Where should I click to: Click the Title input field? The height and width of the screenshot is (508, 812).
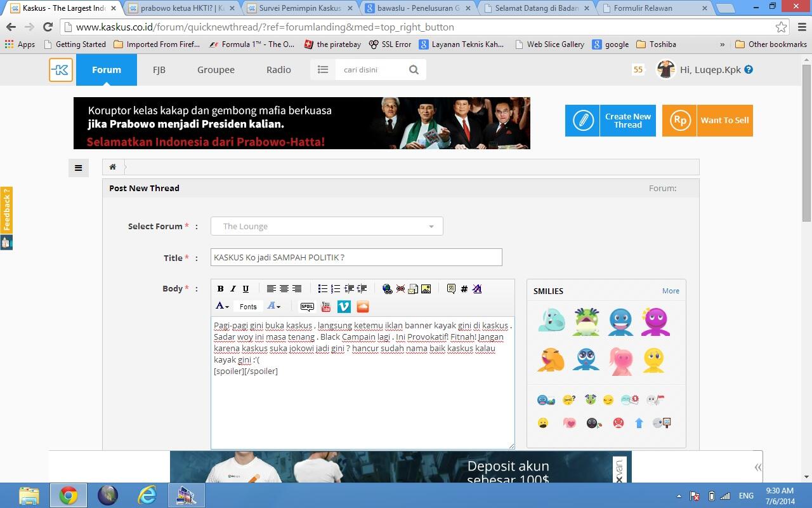tap(356, 257)
